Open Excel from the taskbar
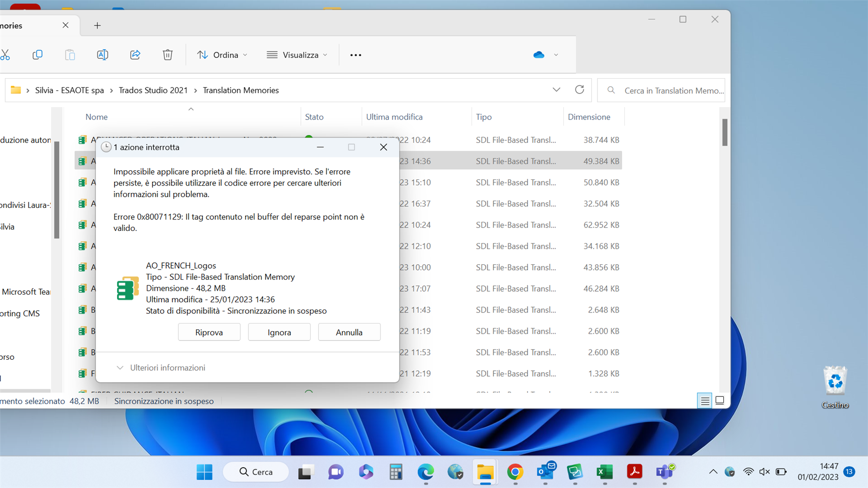868x488 pixels. click(x=605, y=472)
